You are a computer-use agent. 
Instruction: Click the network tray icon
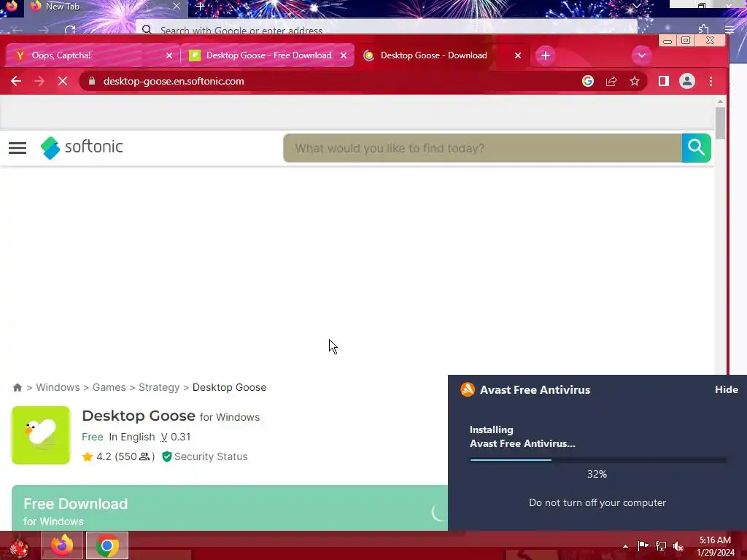tap(661, 545)
